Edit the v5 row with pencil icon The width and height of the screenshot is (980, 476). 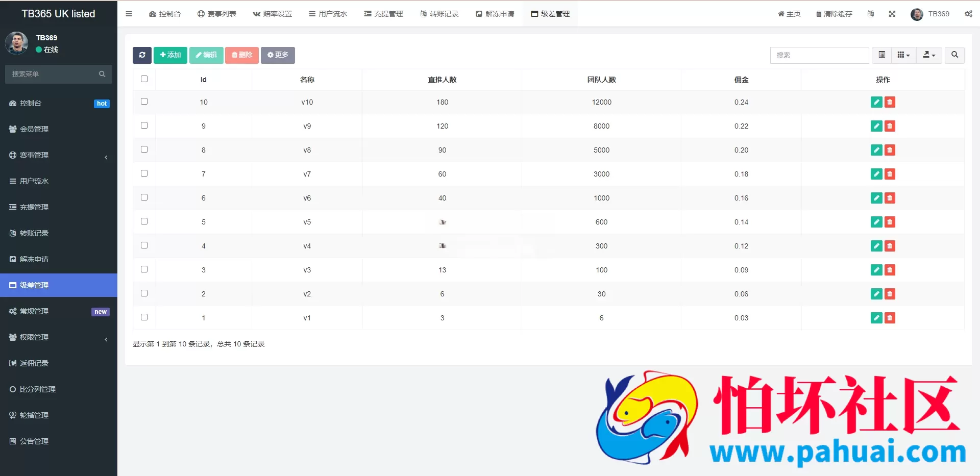(x=876, y=222)
